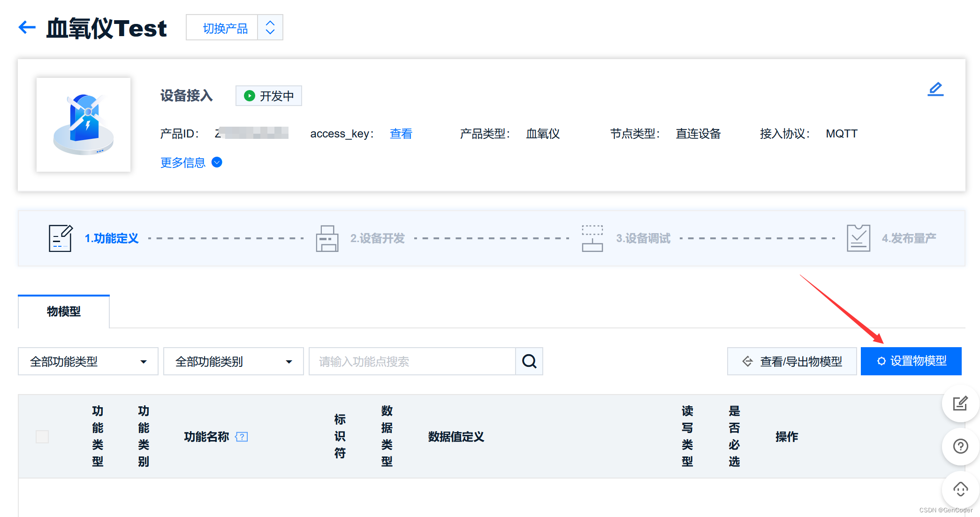Click the publish mass production step icon
The height and width of the screenshot is (517, 980).
[x=858, y=238]
